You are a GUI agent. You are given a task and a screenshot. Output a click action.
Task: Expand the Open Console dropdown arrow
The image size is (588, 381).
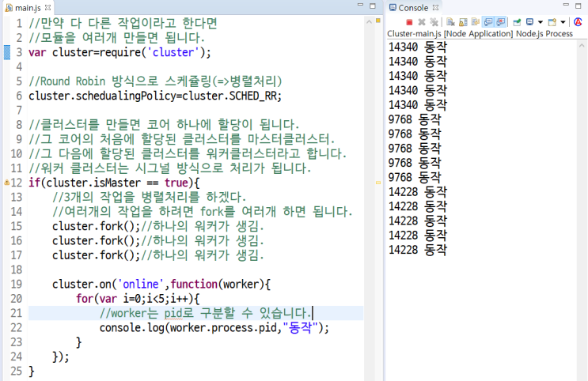[563, 22]
